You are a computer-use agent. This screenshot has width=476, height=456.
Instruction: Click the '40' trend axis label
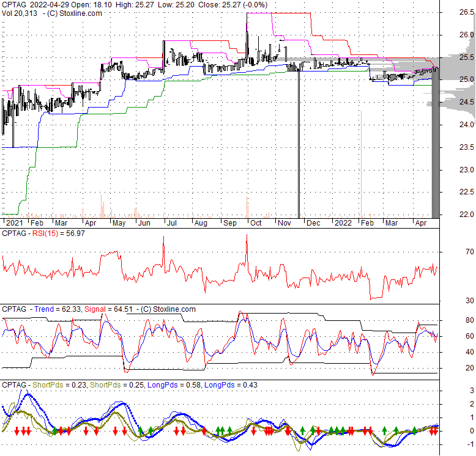470,352
